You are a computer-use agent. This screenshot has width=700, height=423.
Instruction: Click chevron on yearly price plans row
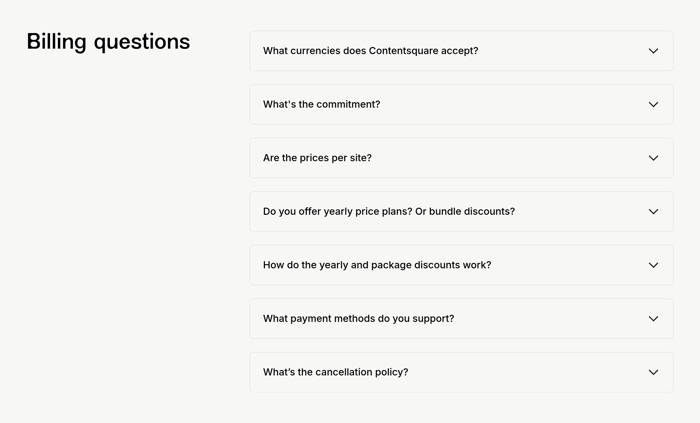(653, 212)
